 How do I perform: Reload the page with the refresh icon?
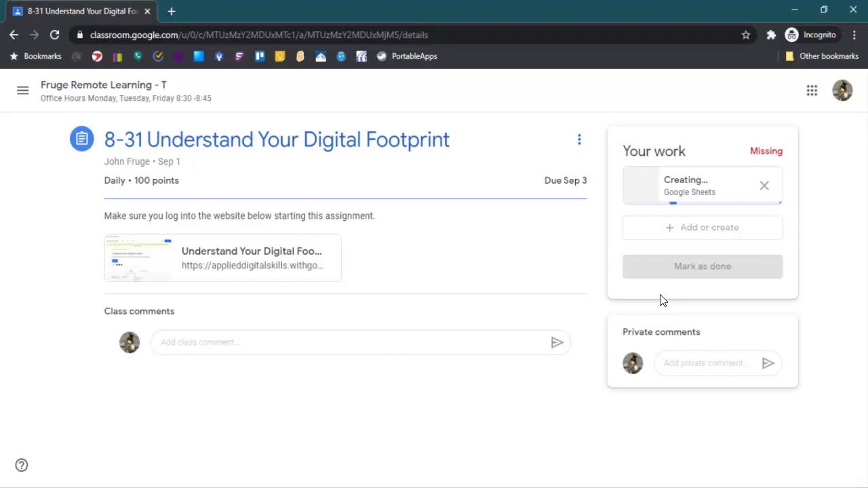tap(54, 35)
